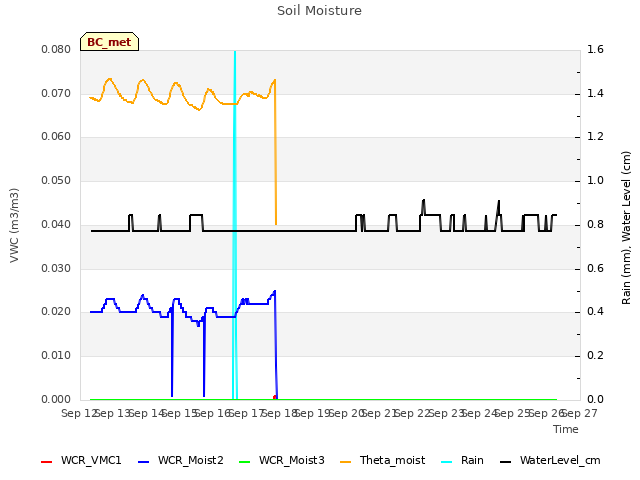Click the red WCR_VMC1 point at baseline
The width and height of the screenshot is (640, 480).
pos(275,397)
